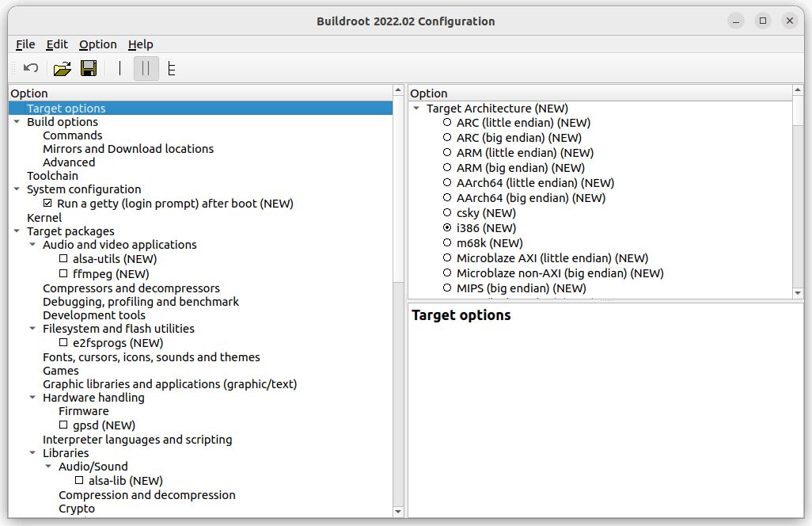Minimize the Buildroot Configuration window

coord(736,21)
